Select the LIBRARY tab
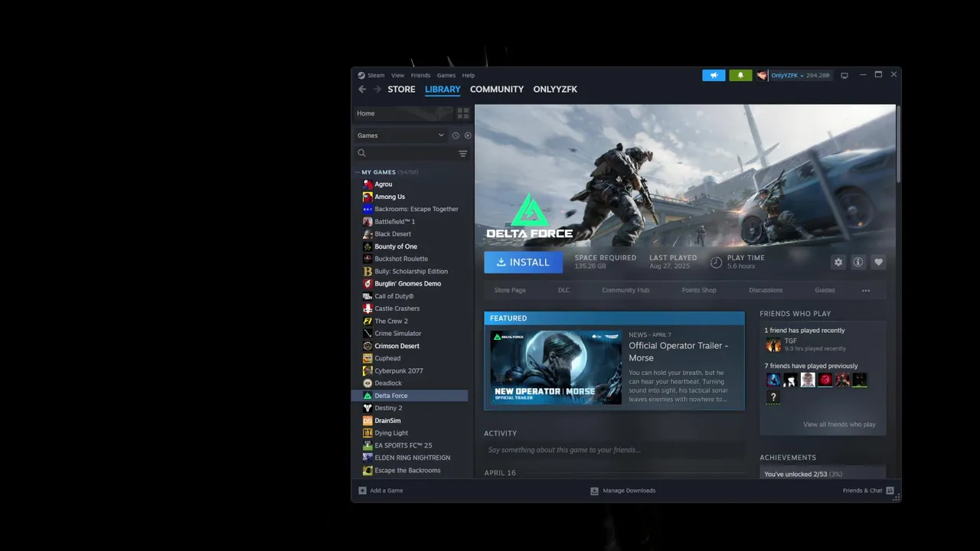Screen dimensions: 980x551 (x=443, y=90)
